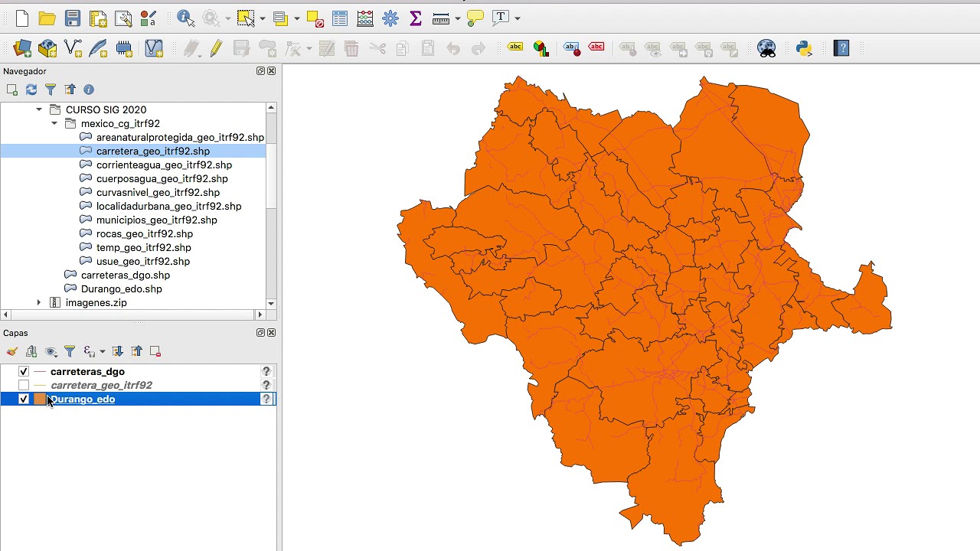
Task: Open layer labeling options yellow abc
Action: point(515,48)
